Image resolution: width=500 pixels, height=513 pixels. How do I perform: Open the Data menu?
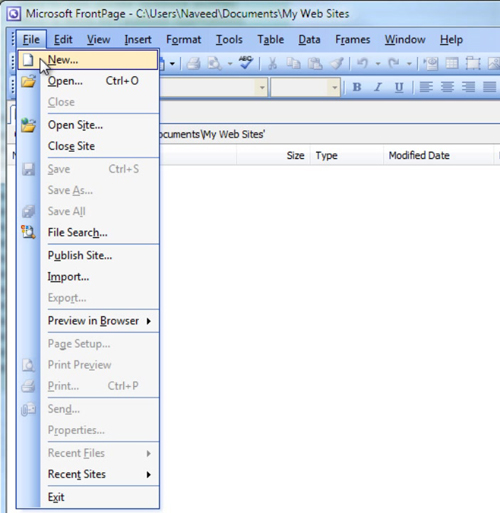click(309, 40)
